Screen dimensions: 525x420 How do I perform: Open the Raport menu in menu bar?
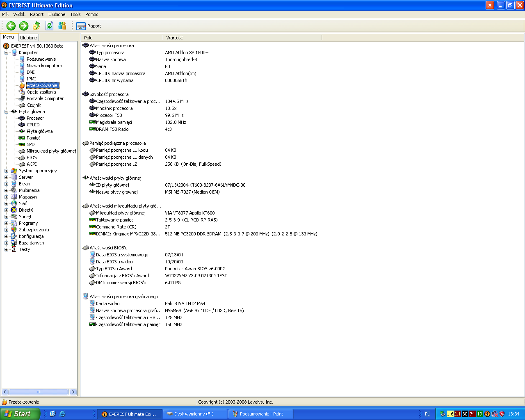pos(37,14)
